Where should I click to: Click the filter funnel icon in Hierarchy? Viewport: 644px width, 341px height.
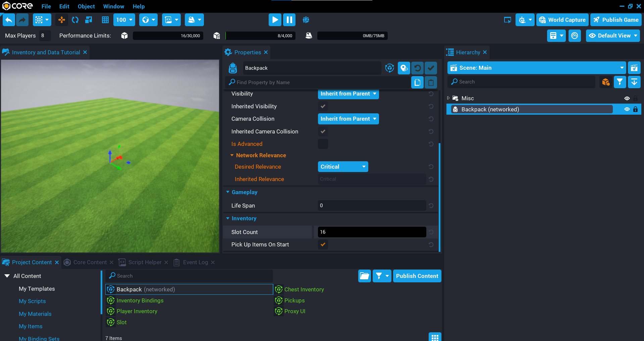pos(620,82)
